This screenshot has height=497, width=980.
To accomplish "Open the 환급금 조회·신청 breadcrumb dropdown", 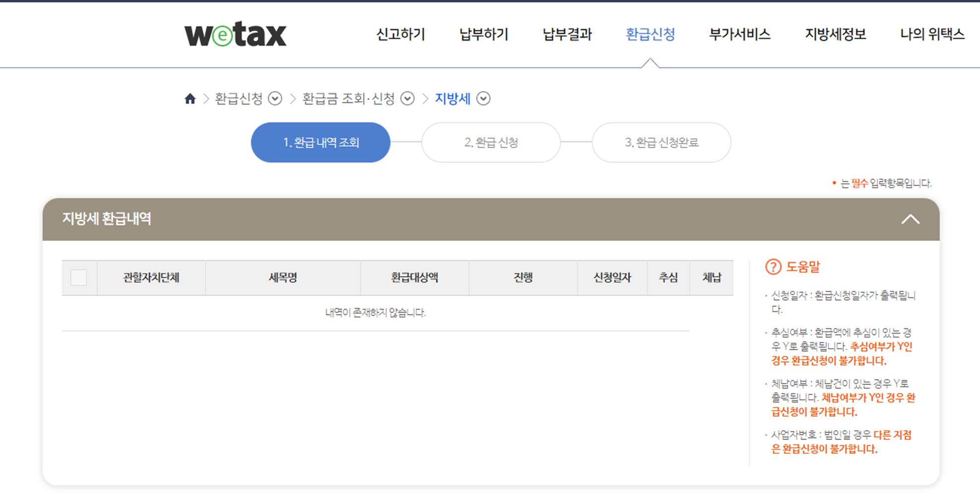I will pyautogui.click(x=408, y=99).
